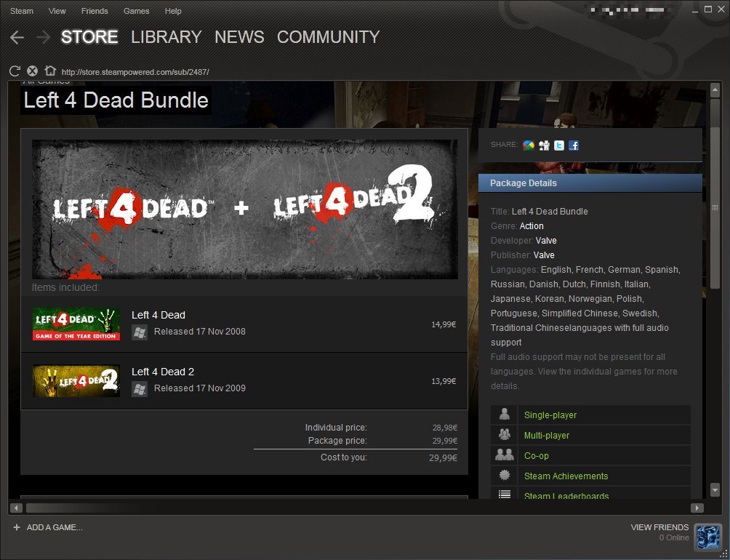730x560 pixels.
Task: Open the Games menu
Action: click(137, 11)
